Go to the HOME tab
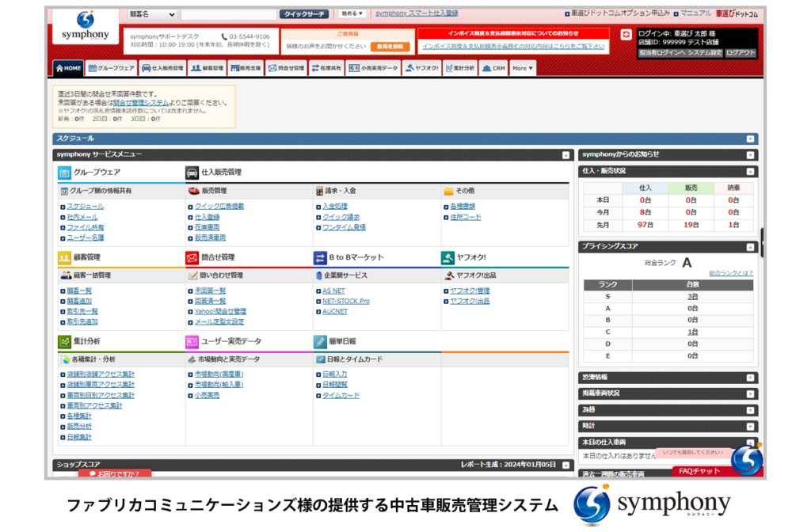811x532 pixels. pos(68,68)
